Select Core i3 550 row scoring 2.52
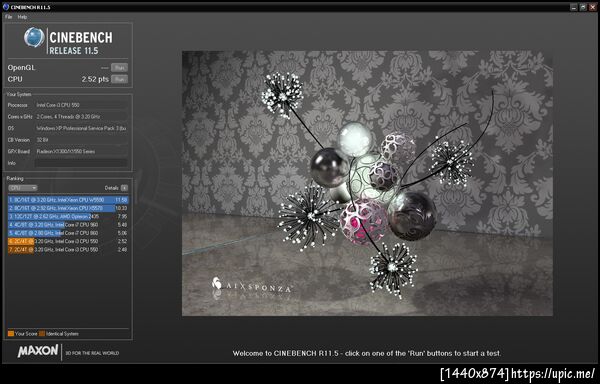The image size is (600, 384). point(68,241)
